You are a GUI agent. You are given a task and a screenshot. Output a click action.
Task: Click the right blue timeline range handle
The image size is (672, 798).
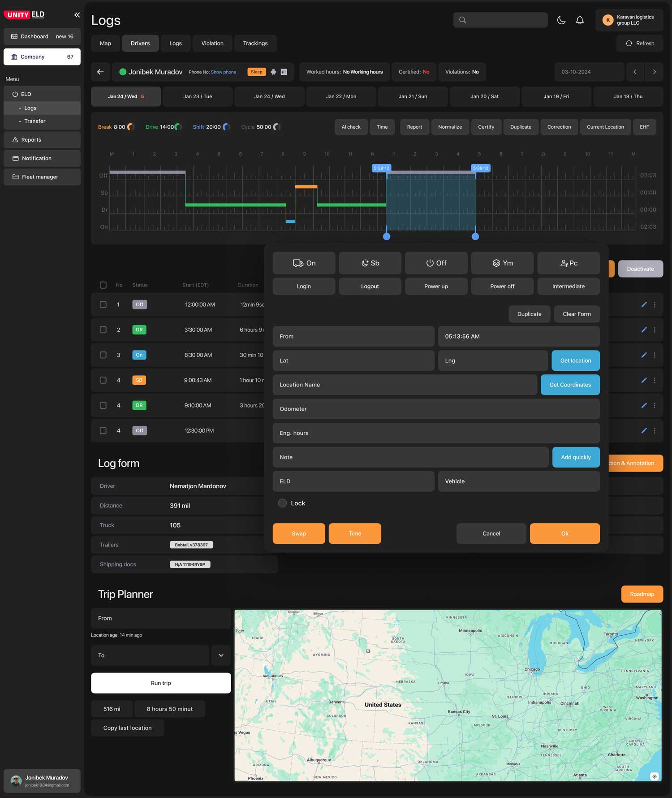[x=475, y=236]
